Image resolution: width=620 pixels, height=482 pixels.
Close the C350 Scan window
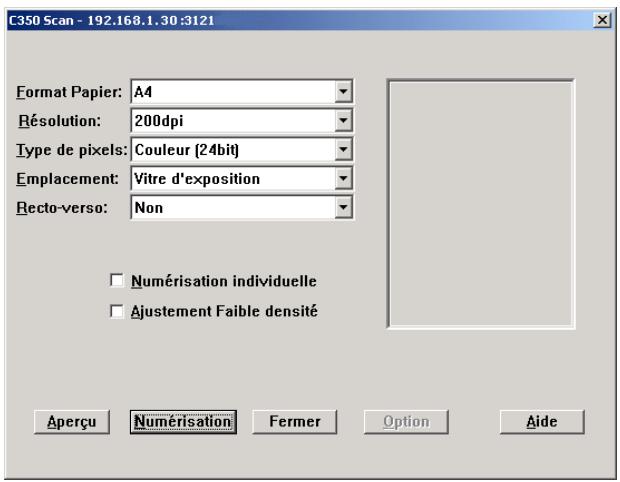pyautogui.click(x=602, y=20)
